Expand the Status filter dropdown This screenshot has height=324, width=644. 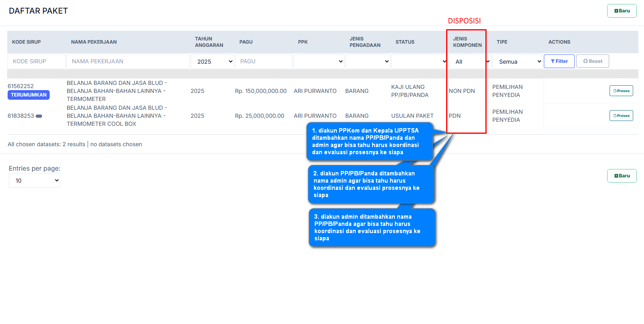click(419, 62)
